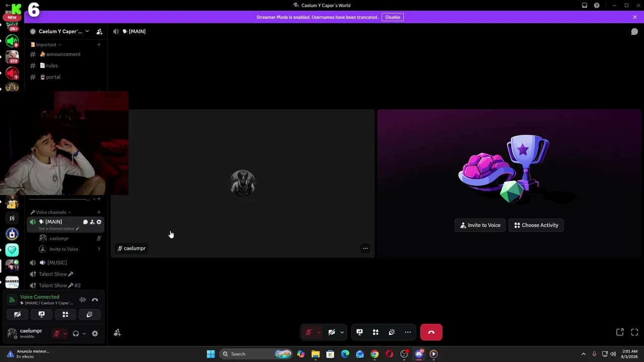Open more options in call control bar
Viewport: 644px width, 362px height.
tap(408, 332)
